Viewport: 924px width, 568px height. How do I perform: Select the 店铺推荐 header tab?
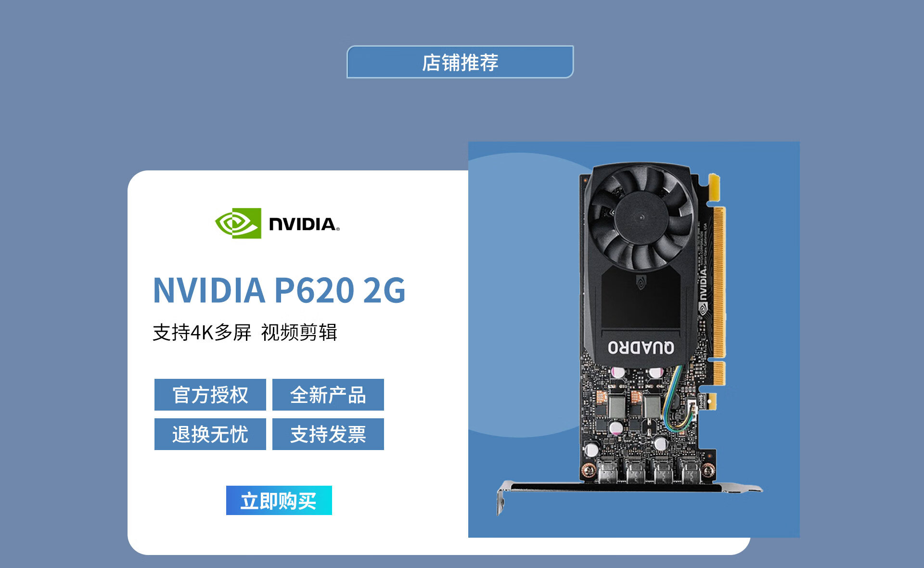pos(460,62)
